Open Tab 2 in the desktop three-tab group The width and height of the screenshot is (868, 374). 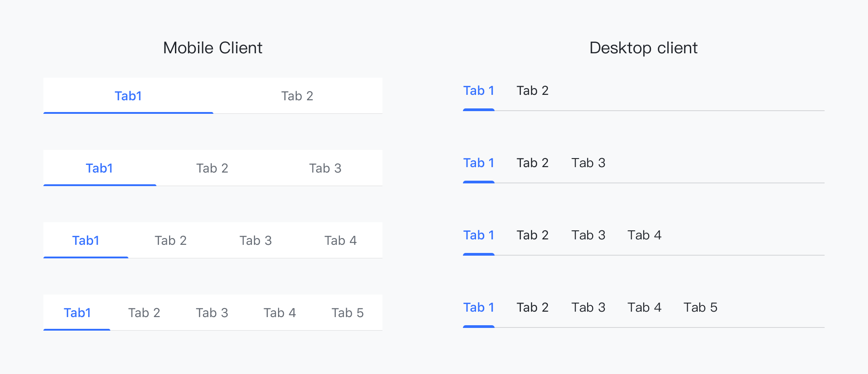pos(533,163)
